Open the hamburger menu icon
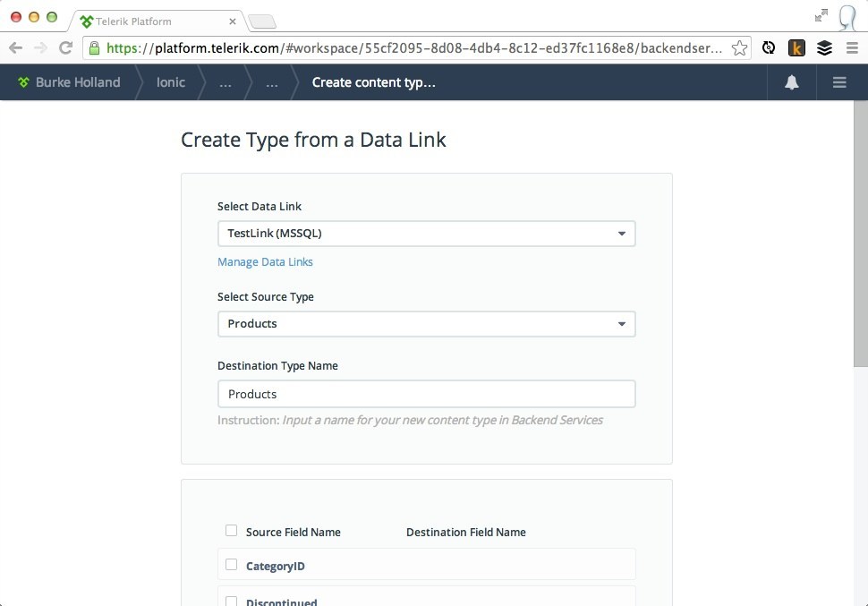868x606 pixels. tap(838, 82)
